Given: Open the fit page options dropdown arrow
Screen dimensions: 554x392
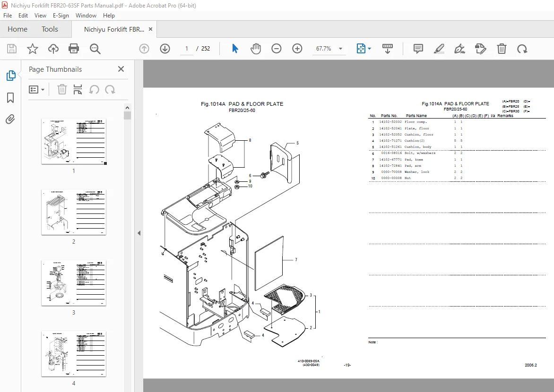Looking at the screenshot, I should pyautogui.click(x=370, y=49).
